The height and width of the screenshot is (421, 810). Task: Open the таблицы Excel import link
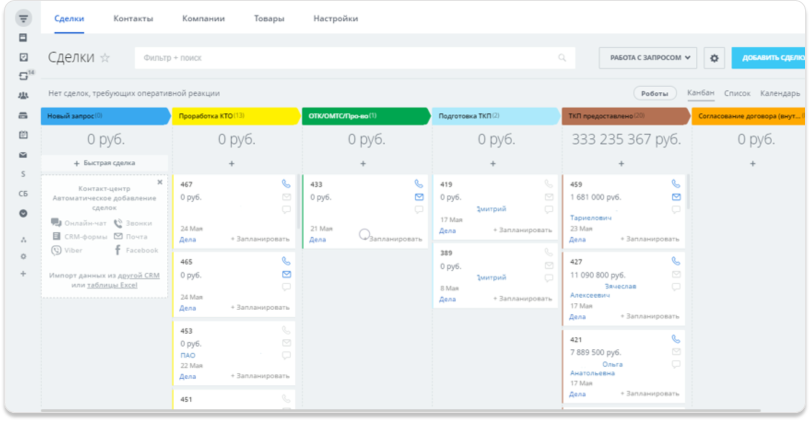(x=113, y=285)
